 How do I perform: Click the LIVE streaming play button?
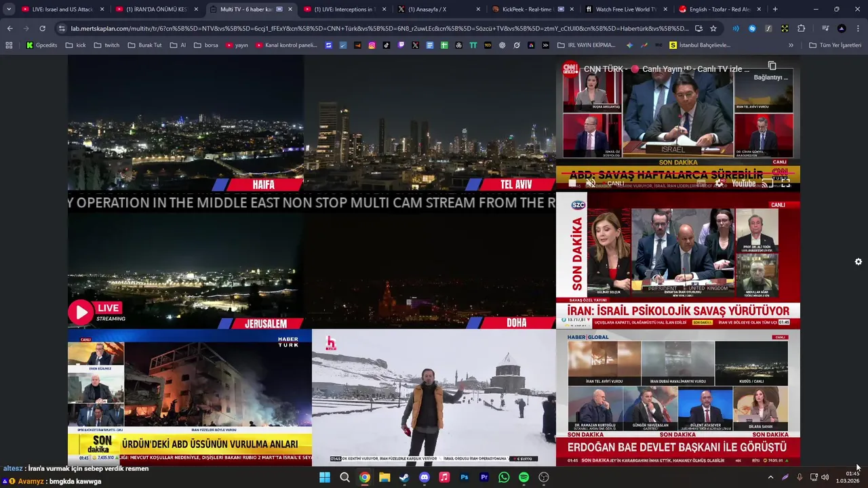pyautogui.click(x=80, y=312)
